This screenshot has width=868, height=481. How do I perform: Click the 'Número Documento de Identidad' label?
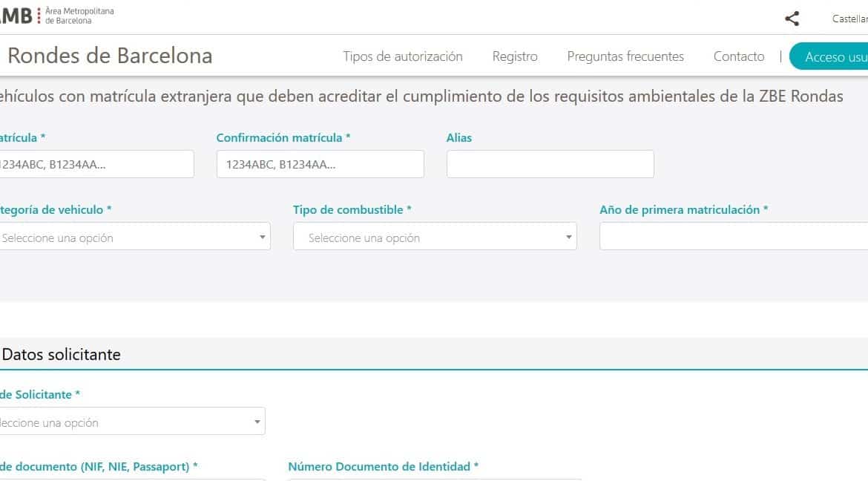[383, 467]
